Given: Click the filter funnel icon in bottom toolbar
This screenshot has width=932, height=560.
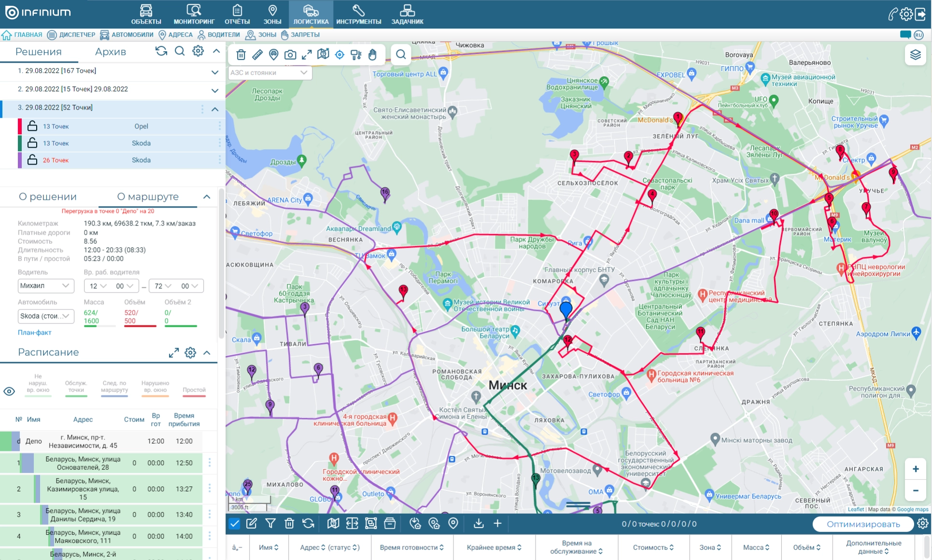Looking at the screenshot, I should pos(270,523).
